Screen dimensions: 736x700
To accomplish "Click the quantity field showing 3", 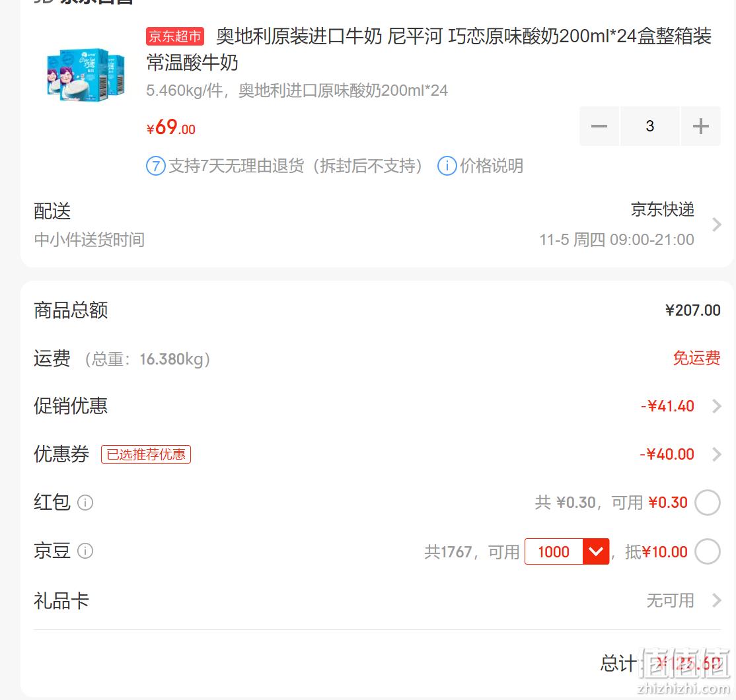I will [x=649, y=125].
